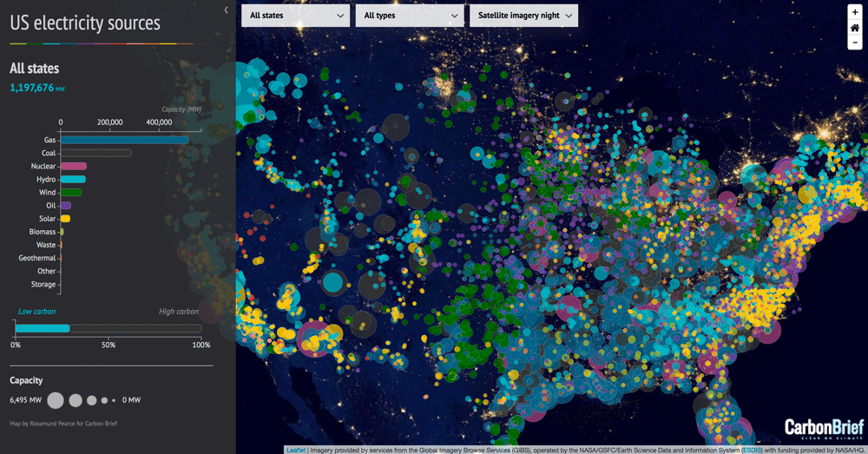Click the Wind label in chart

[47, 192]
